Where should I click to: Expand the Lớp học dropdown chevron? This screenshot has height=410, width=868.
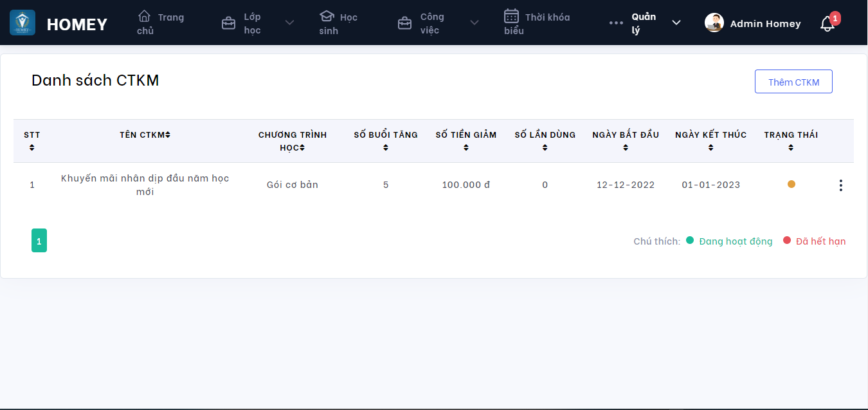[x=289, y=23]
